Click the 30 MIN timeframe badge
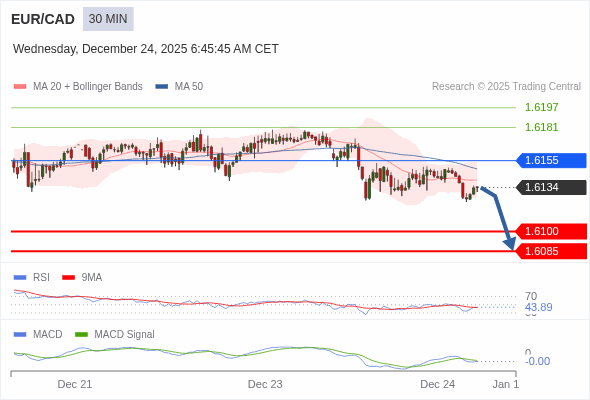This screenshot has width=590, height=400. click(x=108, y=19)
